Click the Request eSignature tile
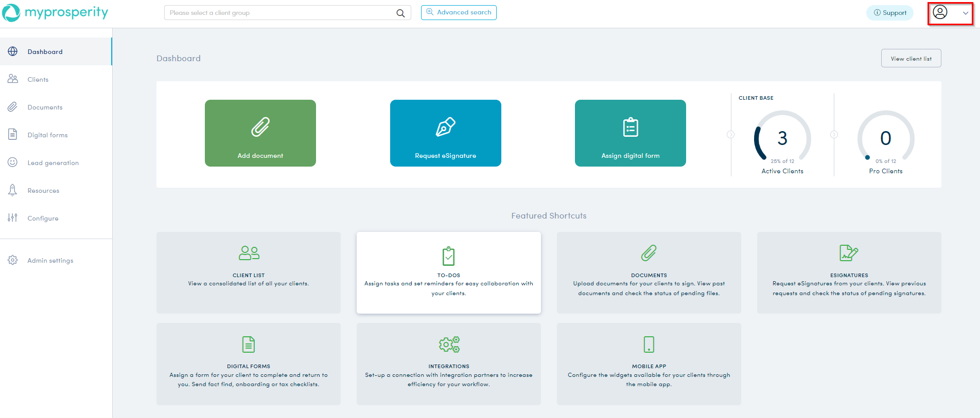Image resolution: width=980 pixels, height=418 pixels. [445, 133]
